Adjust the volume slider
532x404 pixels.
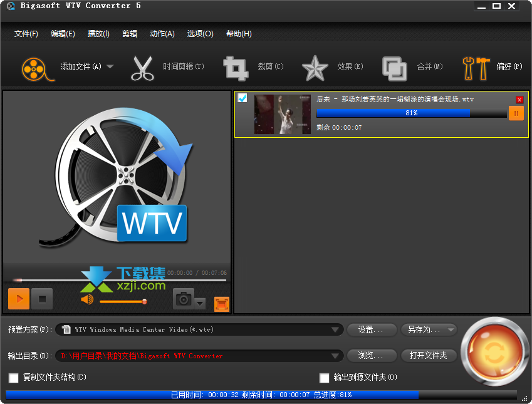pos(123,301)
